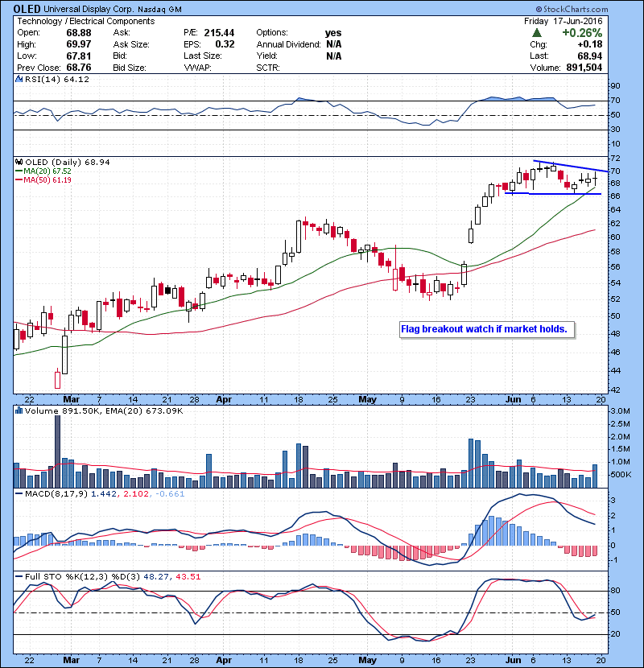Click the 'MA(50) 61.19' legend entry
This screenshot has width=644, height=668.
43,180
